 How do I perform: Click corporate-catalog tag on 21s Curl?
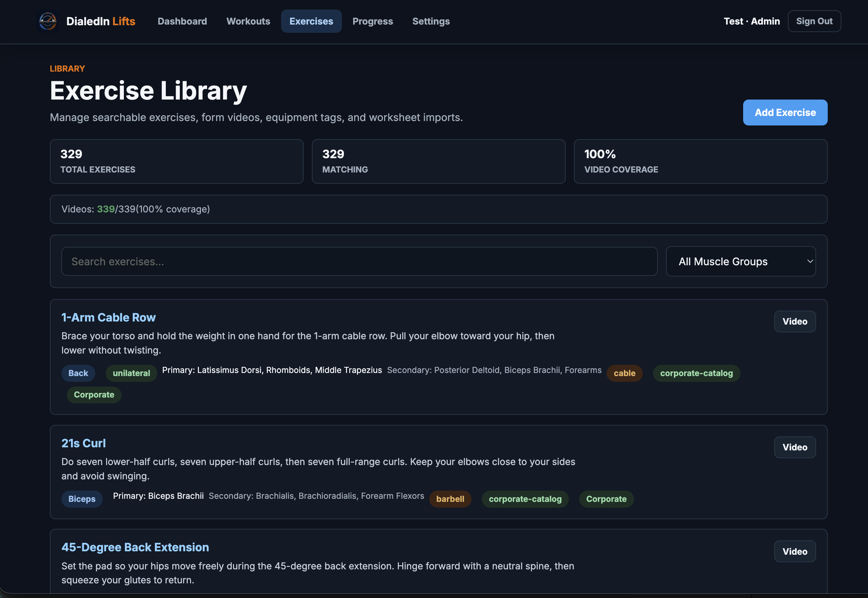[525, 499]
